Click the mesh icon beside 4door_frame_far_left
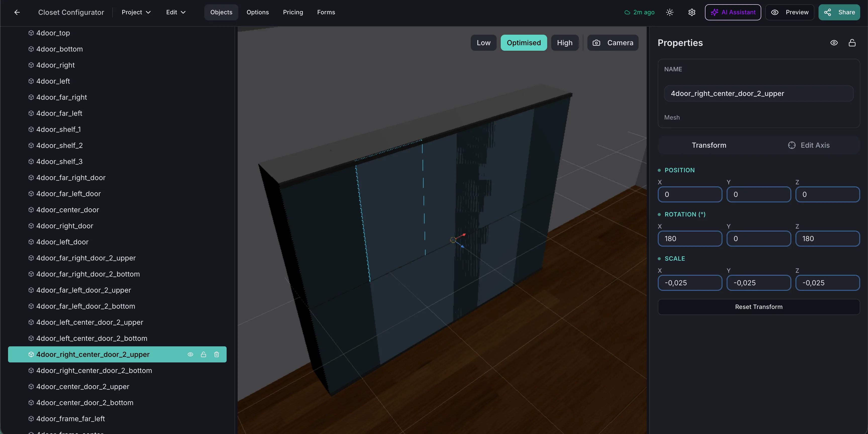 click(x=31, y=419)
